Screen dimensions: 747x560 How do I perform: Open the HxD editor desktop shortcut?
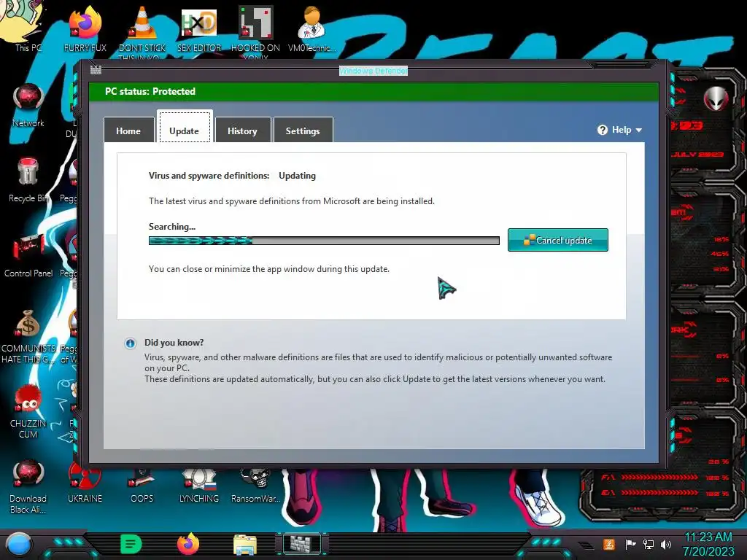[x=199, y=28]
